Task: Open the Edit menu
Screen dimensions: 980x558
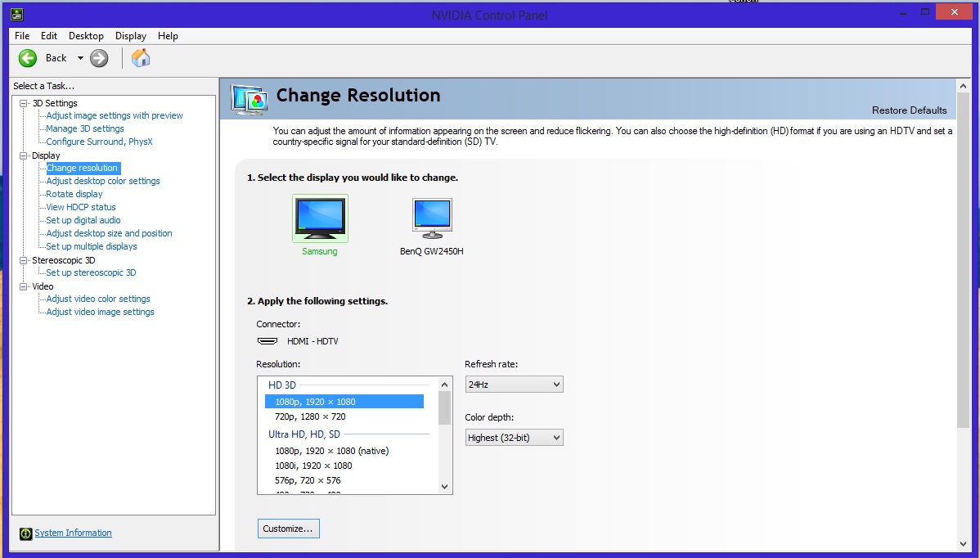Action: click(x=49, y=36)
